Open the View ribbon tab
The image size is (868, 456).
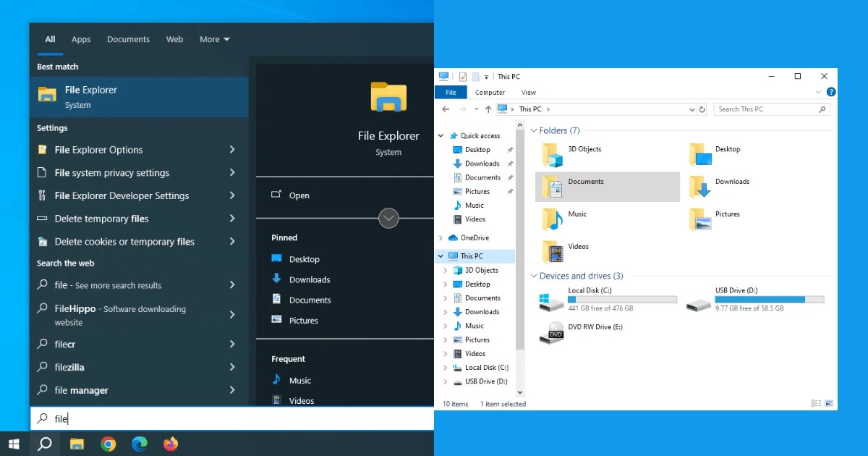click(529, 93)
